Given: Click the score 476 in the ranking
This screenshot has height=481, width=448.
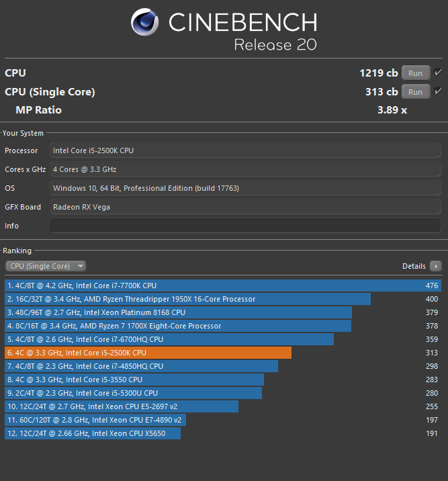Looking at the screenshot, I should tap(432, 286).
